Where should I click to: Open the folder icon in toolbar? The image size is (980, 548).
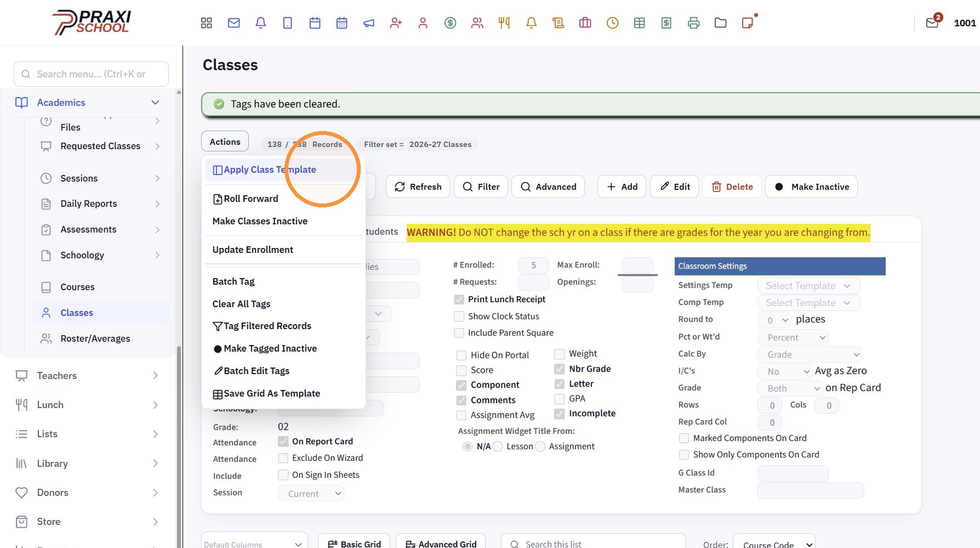721,23
